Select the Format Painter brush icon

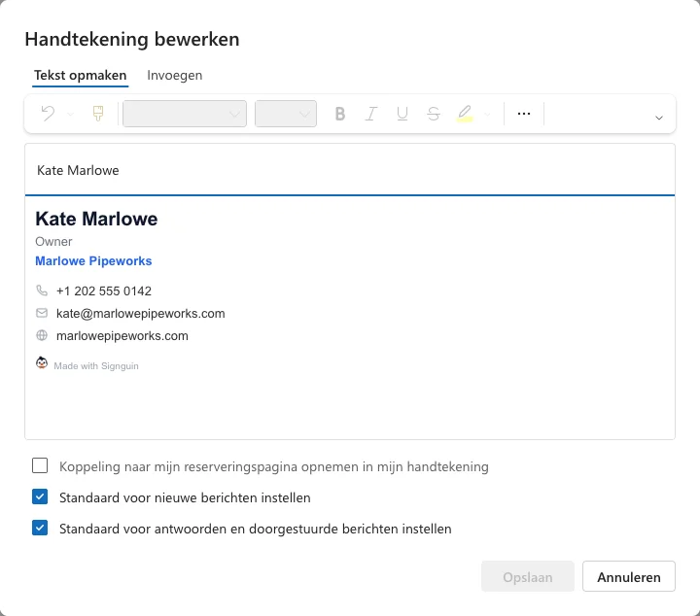pyautogui.click(x=98, y=114)
